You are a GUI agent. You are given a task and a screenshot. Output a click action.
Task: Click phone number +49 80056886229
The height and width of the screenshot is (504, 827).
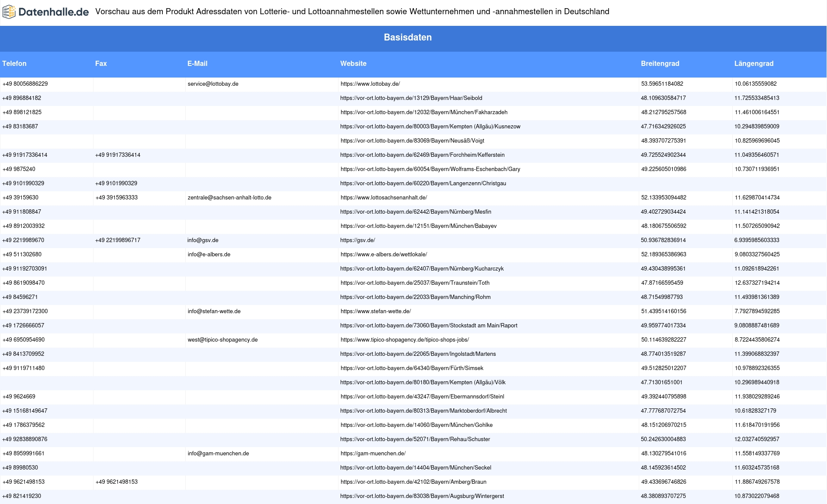25,84
